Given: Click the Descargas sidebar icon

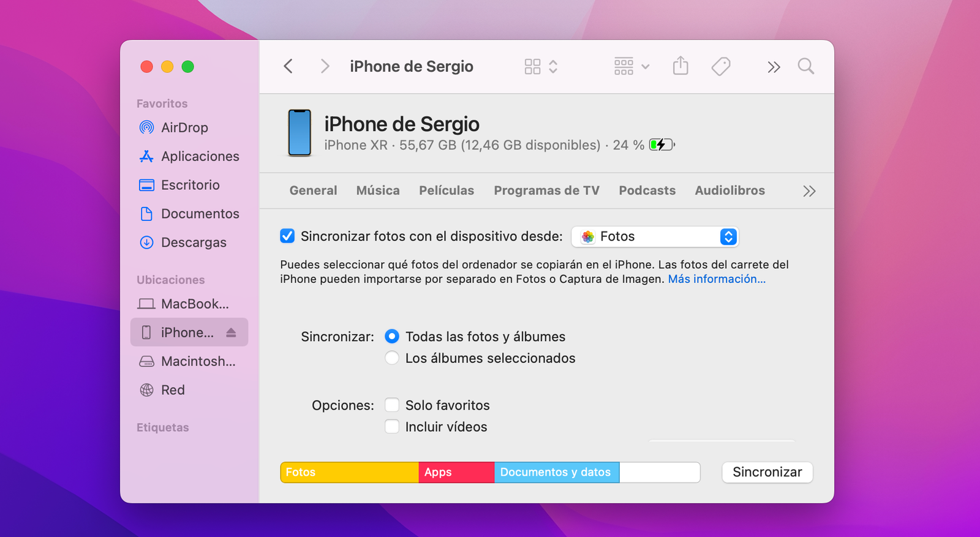Looking at the screenshot, I should 146,242.
